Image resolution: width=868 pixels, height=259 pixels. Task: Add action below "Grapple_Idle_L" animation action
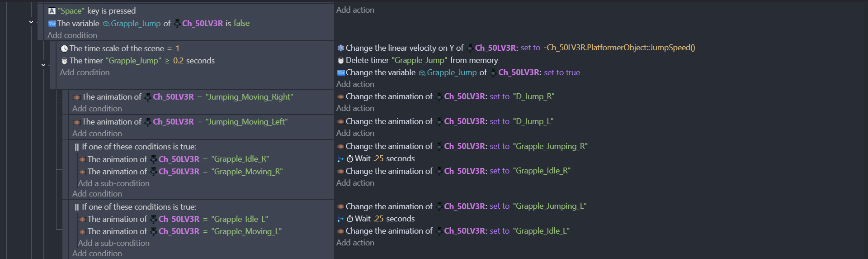[355, 243]
